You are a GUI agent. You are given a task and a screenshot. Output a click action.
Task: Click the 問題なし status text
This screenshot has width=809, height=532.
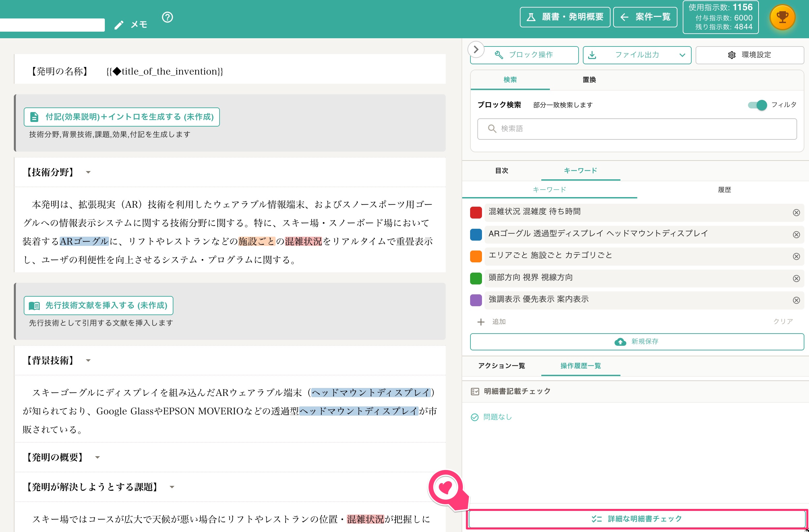(497, 417)
